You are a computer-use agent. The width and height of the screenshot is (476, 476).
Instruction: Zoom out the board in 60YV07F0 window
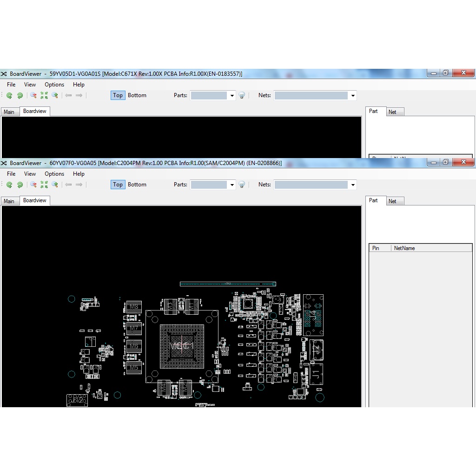coord(33,185)
